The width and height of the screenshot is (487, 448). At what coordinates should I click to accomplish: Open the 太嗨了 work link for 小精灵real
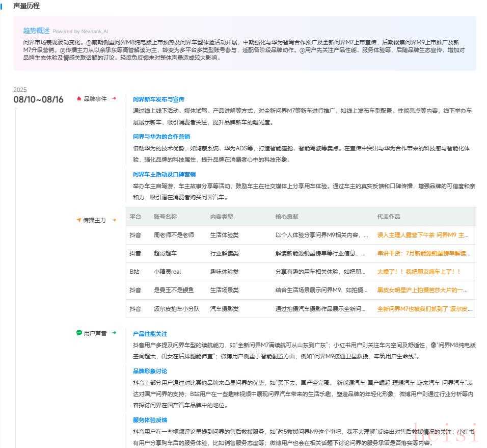[x=418, y=272]
